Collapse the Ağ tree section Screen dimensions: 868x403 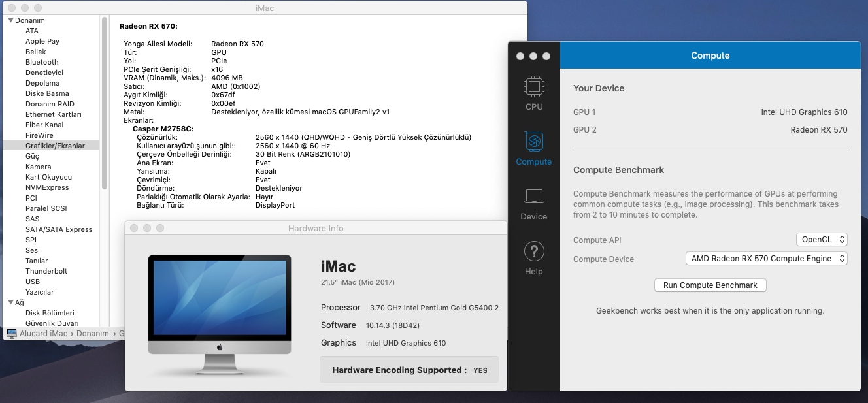click(10, 302)
